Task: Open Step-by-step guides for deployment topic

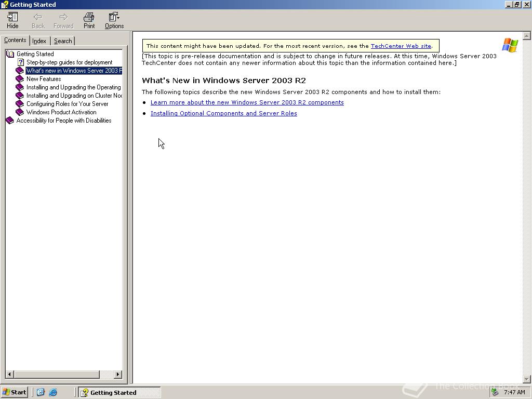Action: click(x=69, y=62)
